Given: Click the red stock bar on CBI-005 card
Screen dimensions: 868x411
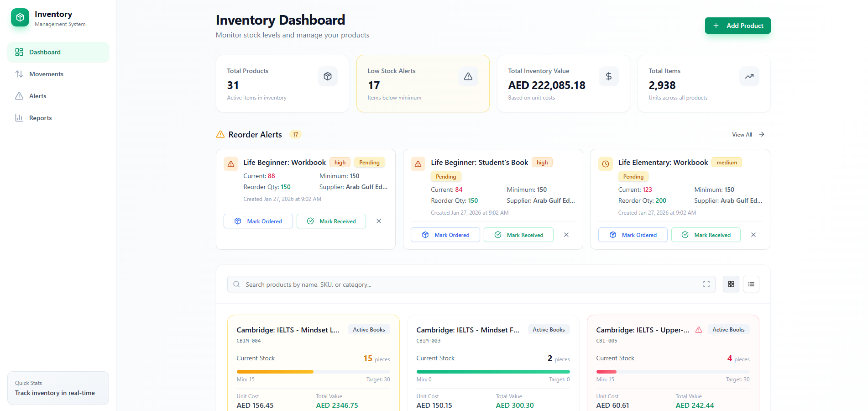Looking at the screenshot, I should click(606, 372).
